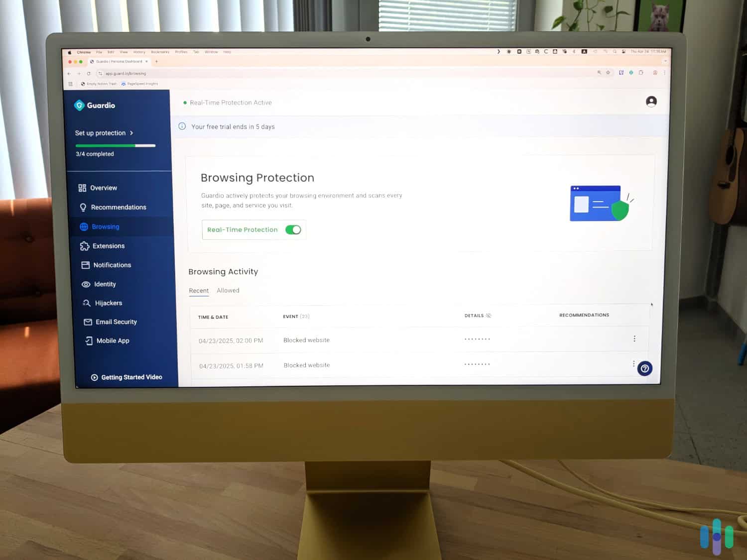Open Notifications via the bell icon
The width and height of the screenshot is (747, 560).
(x=86, y=265)
